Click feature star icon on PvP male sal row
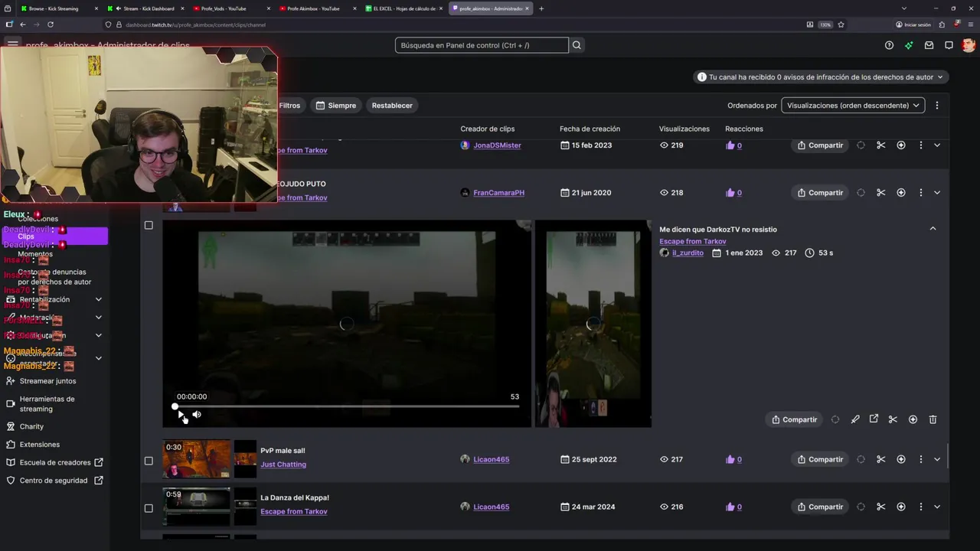This screenshot has width=980, height=551. click(901, 459)
